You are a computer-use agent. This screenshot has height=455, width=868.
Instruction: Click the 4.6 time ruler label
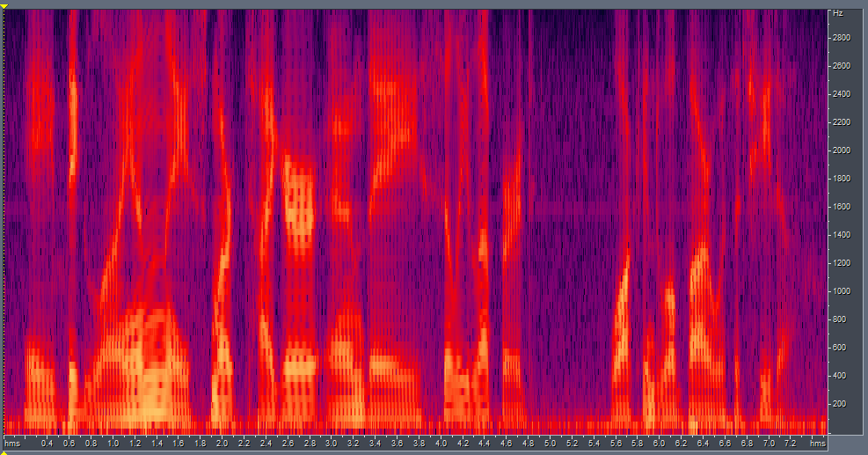[506, 444]
